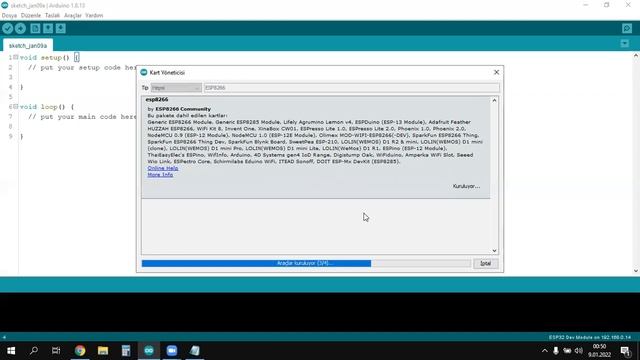The width and height of the screenshot is (640, 360).
Task: Close the Kart Yöneticisi dialog
Action: tap(496, 72)
